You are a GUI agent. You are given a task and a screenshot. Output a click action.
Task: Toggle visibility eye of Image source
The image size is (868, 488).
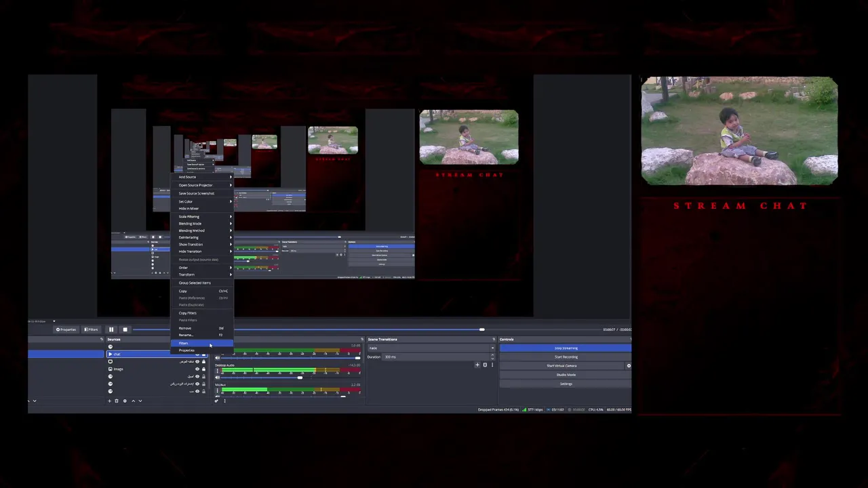(x=197, y=369)
